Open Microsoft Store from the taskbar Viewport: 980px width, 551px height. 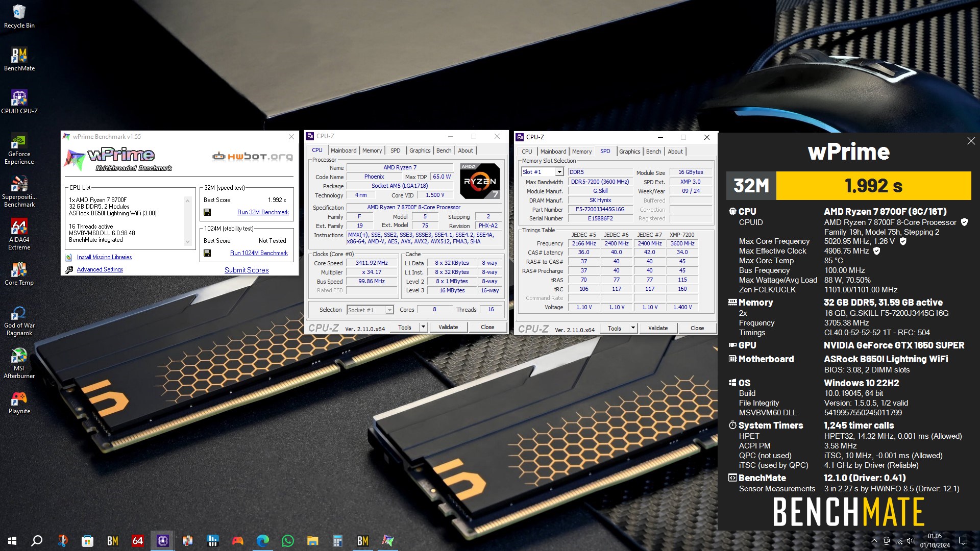pyautogui.click(x=88, y=541)
